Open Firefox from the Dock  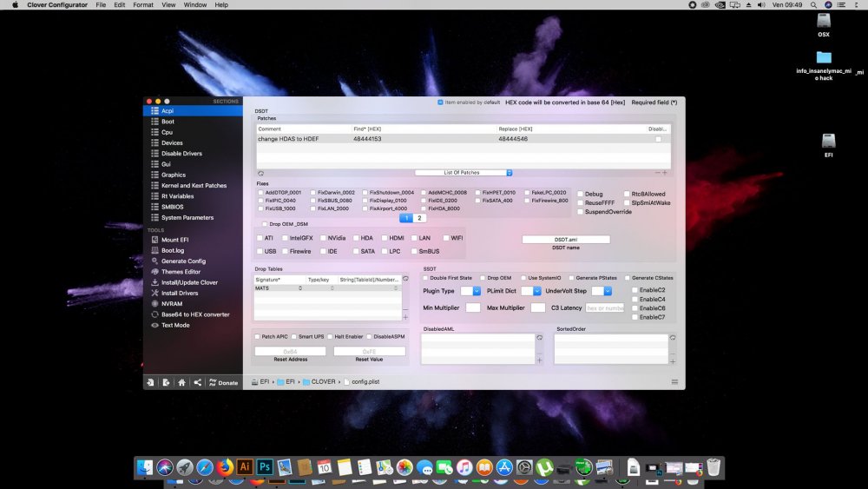click(x=225, y=466)
